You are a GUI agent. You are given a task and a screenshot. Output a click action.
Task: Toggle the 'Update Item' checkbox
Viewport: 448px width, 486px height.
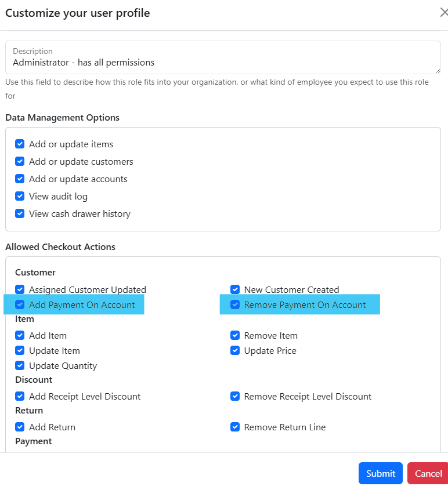(x=19, y=350)
